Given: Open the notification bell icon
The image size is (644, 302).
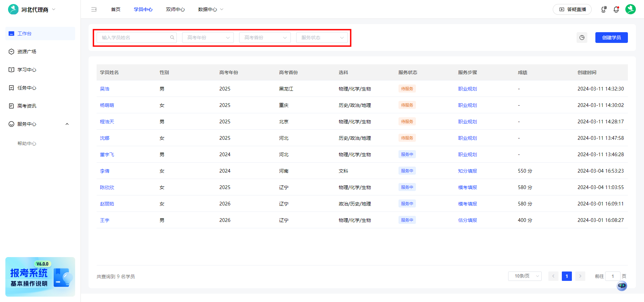Looking at the screenshot, I should pos(616,9).
